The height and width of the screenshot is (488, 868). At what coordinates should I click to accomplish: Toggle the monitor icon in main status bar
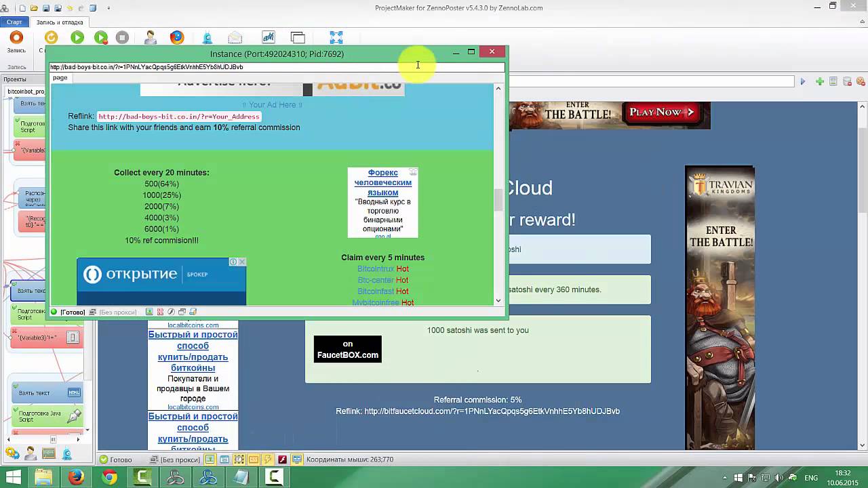[297, 460]
